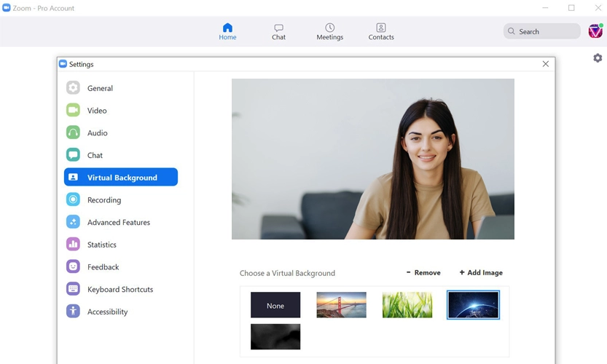Screen dimensions: 607x364
Task: Click in the Search field
Action: [547, 31]
